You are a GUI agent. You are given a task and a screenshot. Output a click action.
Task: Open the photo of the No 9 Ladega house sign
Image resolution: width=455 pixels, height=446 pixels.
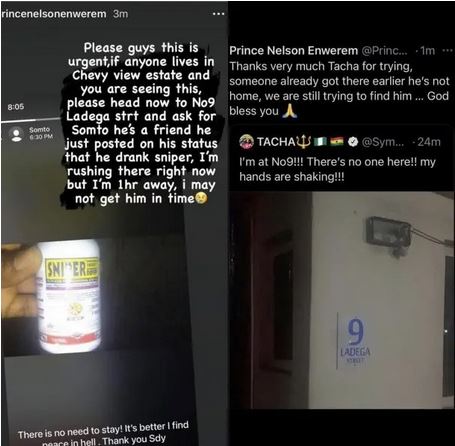click(342, 300)
